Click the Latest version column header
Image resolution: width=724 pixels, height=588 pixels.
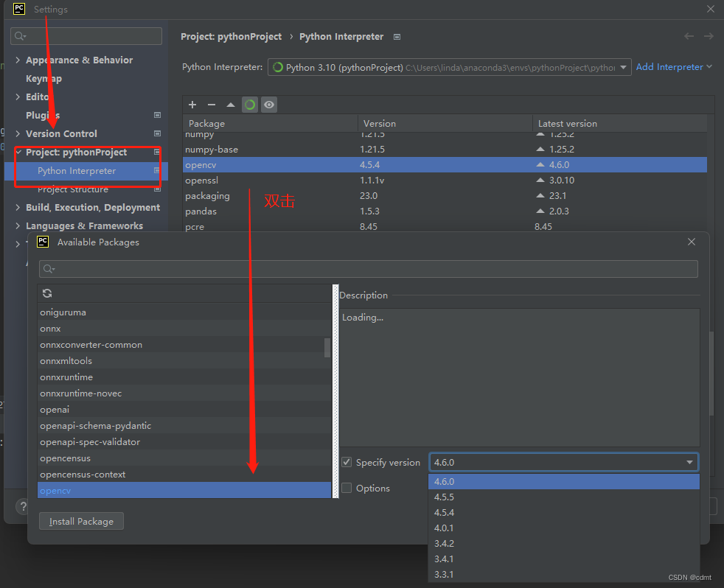(619, 123)
